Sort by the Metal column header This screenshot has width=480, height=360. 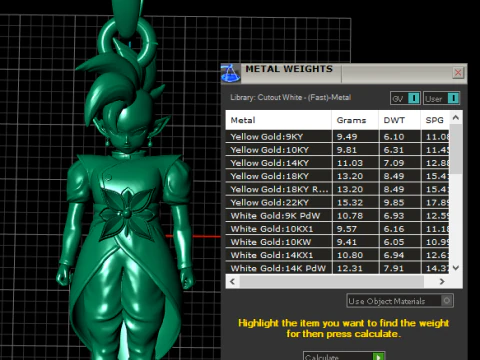tap(278, 120)
